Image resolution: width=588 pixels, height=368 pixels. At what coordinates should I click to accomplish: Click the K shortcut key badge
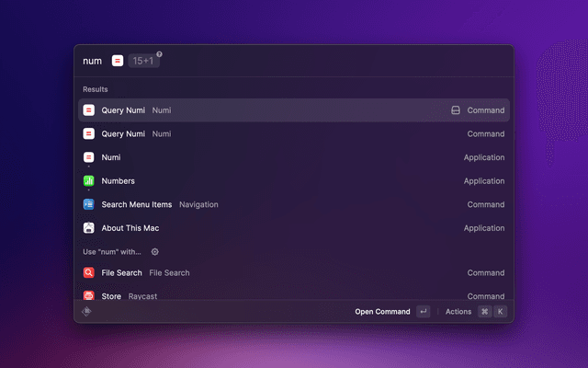tap(500, 312)
